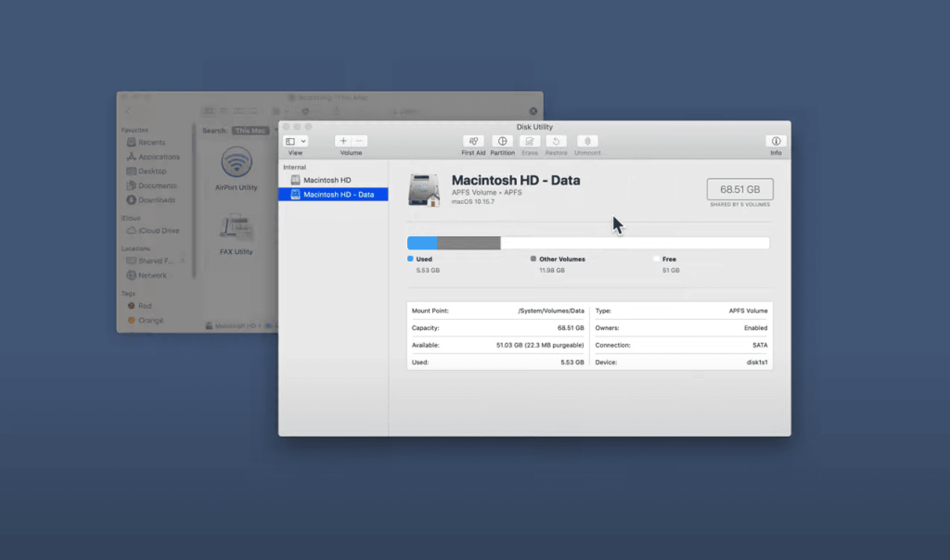The width and height of the screenshot is (950, 560).
Task: Click the Capacity value 68.51 GB in the table
Action: click(571, 327)
